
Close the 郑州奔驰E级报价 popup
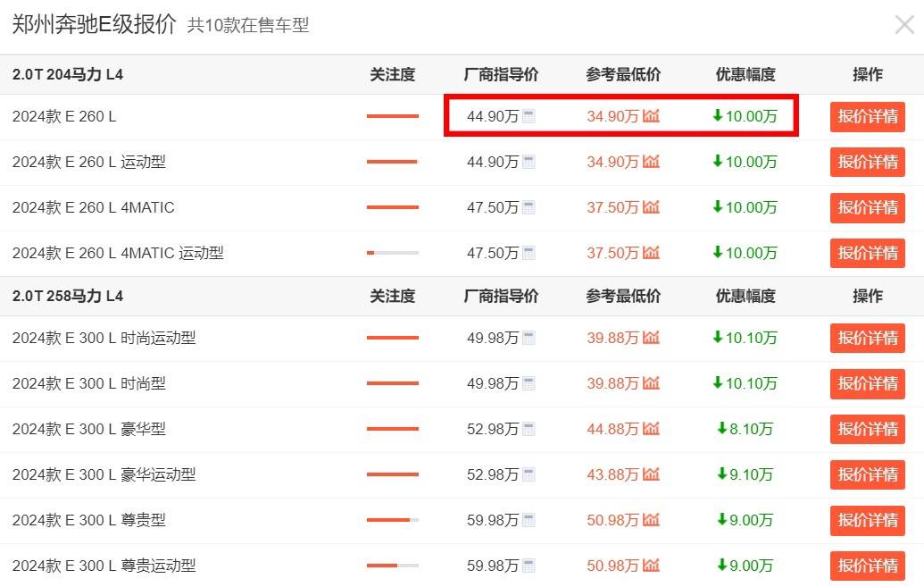(x=904, y=24)
